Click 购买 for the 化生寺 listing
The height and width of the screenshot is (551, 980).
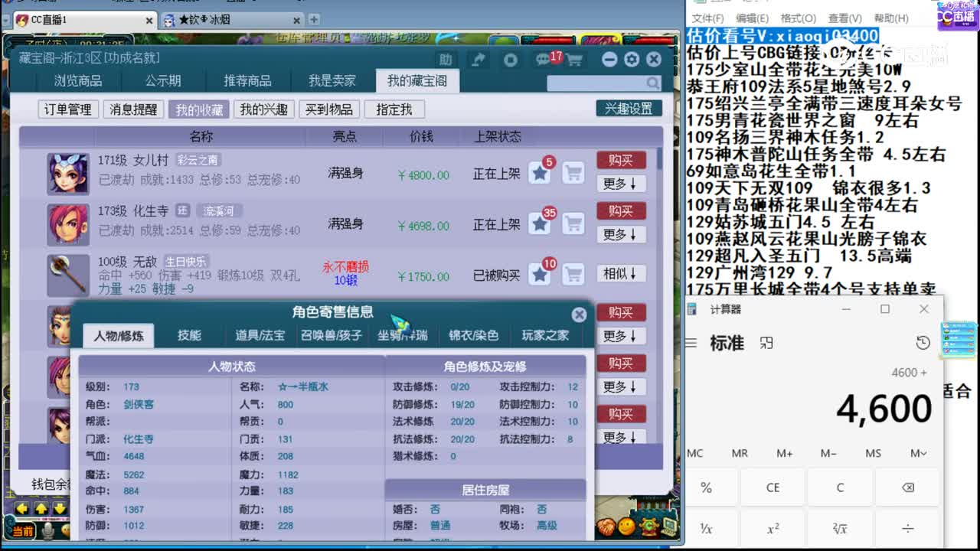[621, 210]
